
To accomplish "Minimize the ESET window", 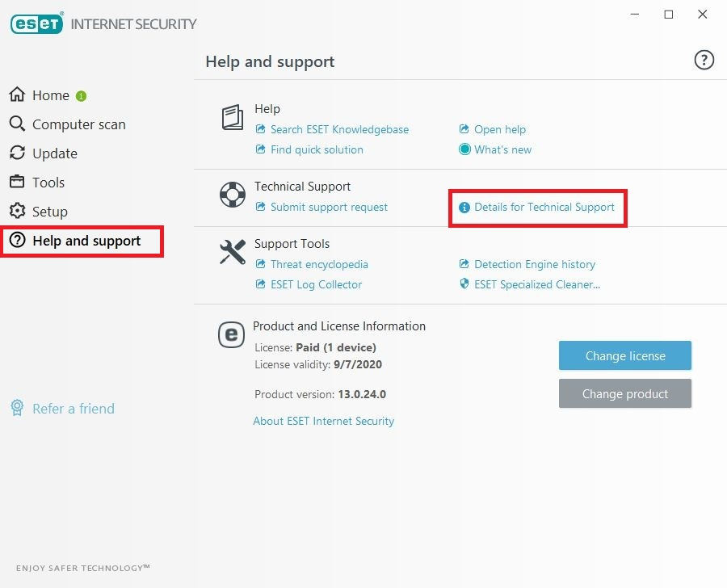I will coord(635,15).
